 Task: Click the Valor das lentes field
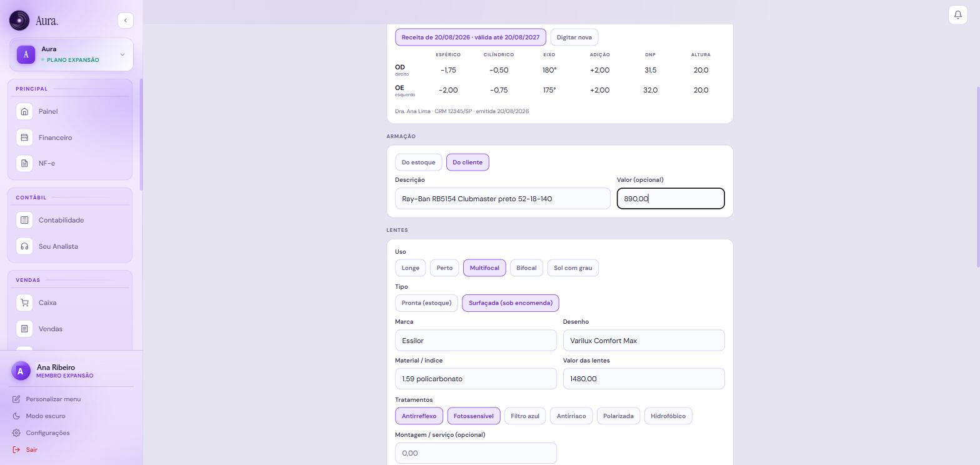coord(644,379)
